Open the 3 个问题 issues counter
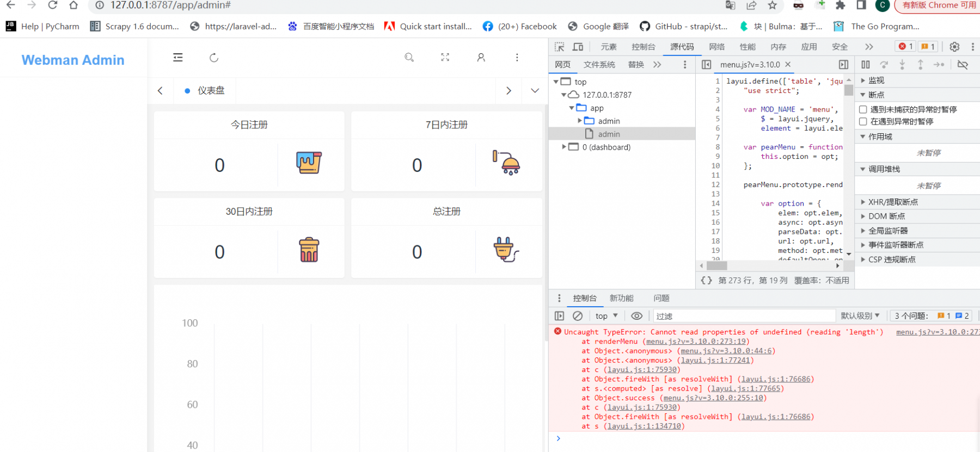The width and height of the screenshot is (980, 452). point(932,316)
